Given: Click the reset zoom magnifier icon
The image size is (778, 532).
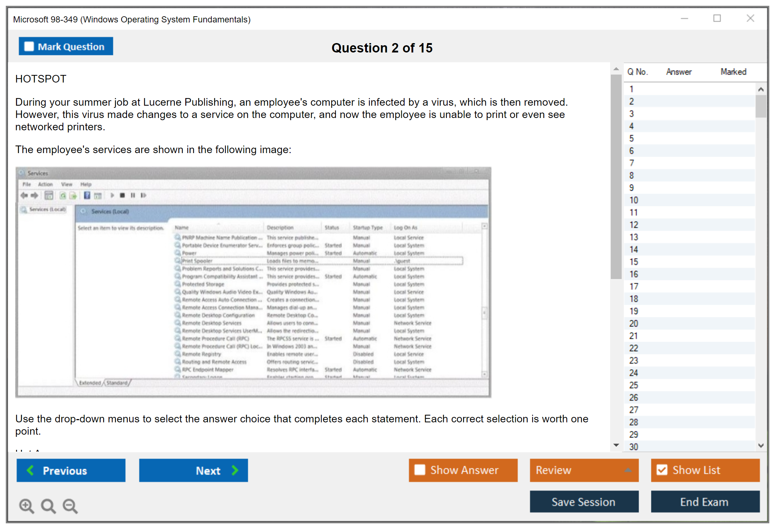Looking at the screenshot, I should 48,506.
